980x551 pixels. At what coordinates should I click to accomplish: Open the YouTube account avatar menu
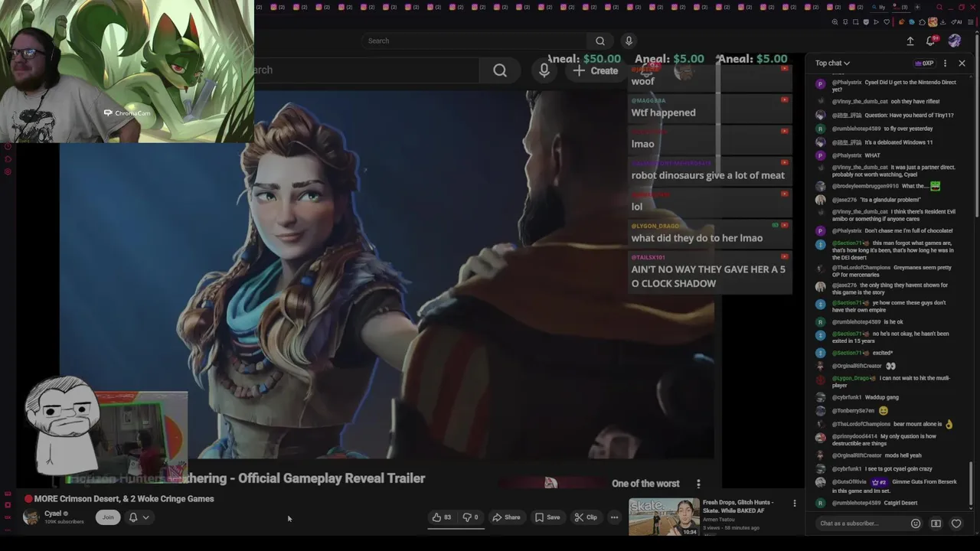955,41
